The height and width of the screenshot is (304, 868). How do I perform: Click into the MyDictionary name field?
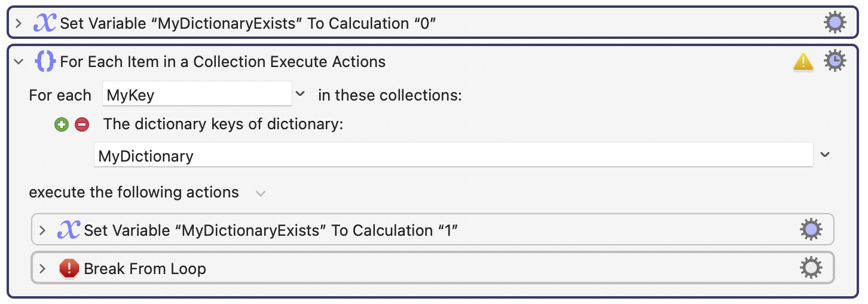point(453,156)
